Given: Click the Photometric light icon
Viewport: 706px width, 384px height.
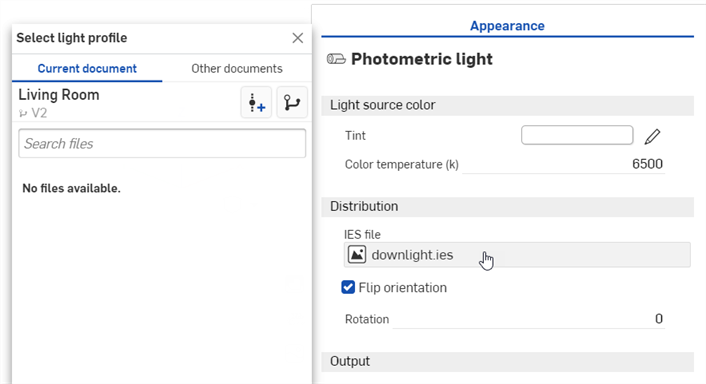Looking at the screenshot, I should tap(336, 59).
